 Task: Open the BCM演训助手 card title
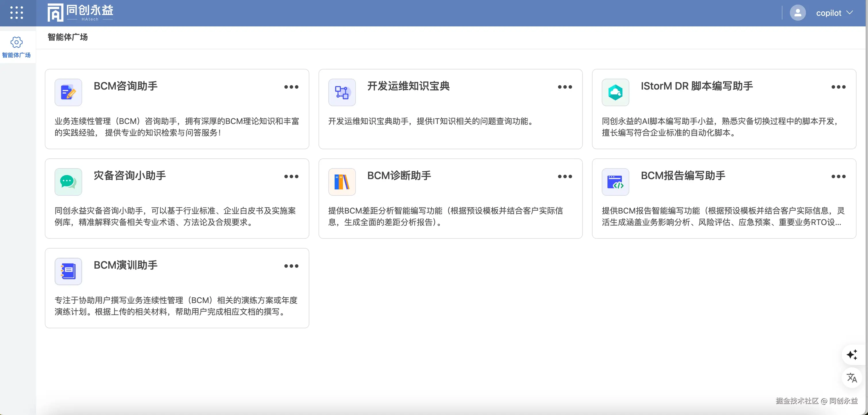(x=125, y=265)
